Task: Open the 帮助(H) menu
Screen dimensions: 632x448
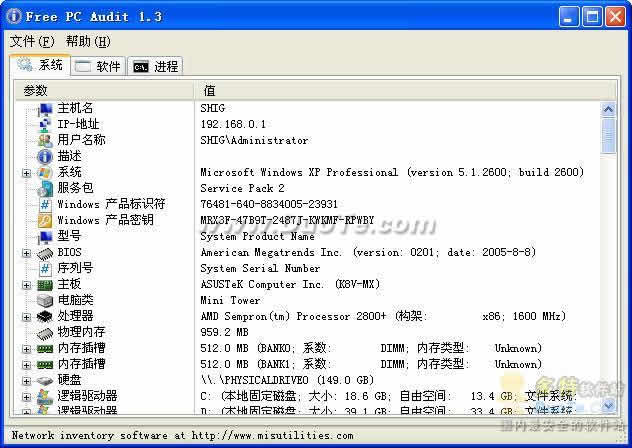Action: tap(88, 41)
